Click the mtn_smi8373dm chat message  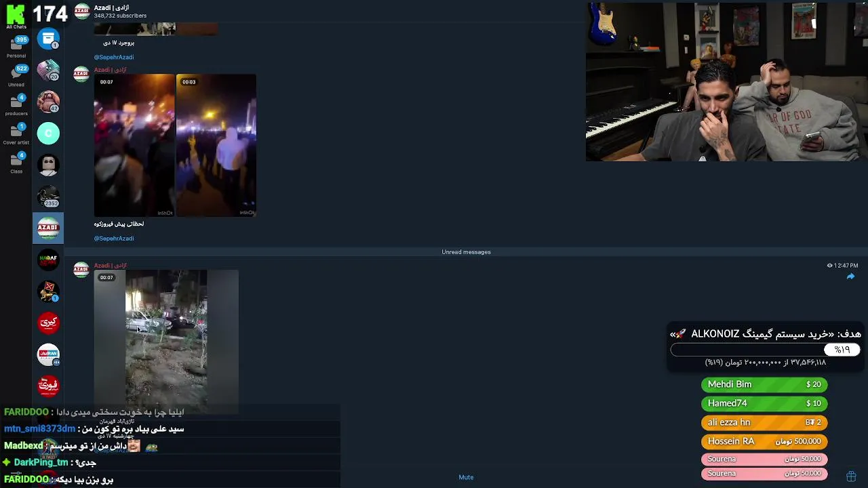(x=94, y=429)
